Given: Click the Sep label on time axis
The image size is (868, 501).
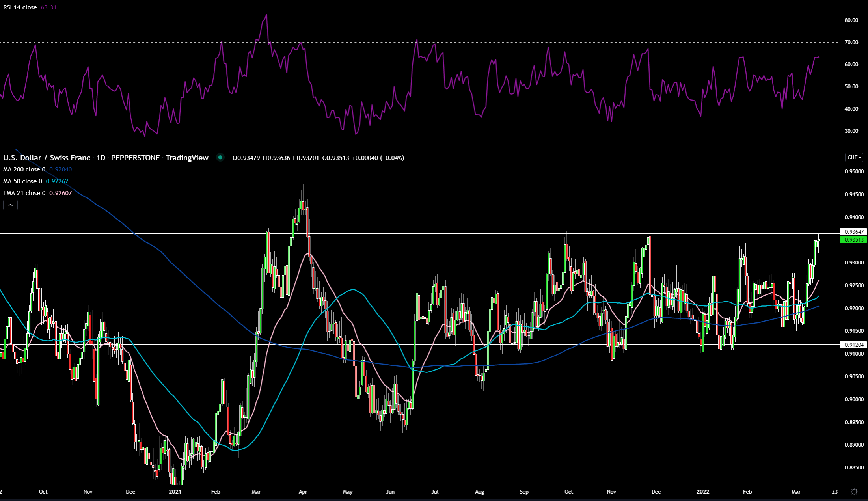Looking at the screenshot, I should click(x=524, y=492).
